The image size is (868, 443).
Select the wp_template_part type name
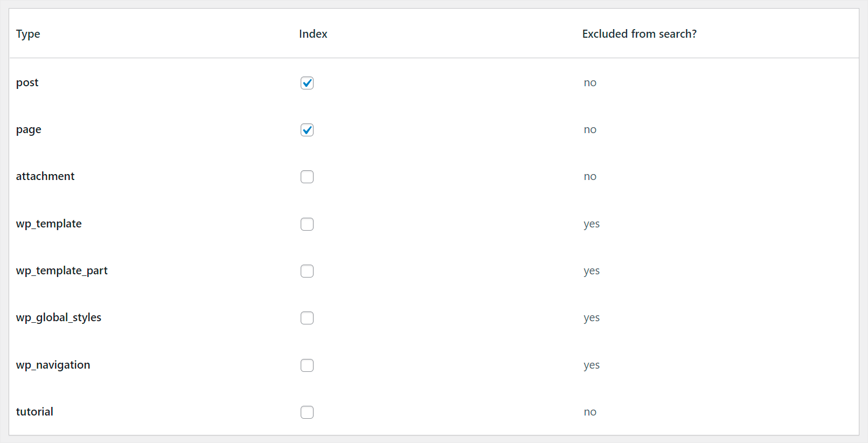[x=61, y=271]
